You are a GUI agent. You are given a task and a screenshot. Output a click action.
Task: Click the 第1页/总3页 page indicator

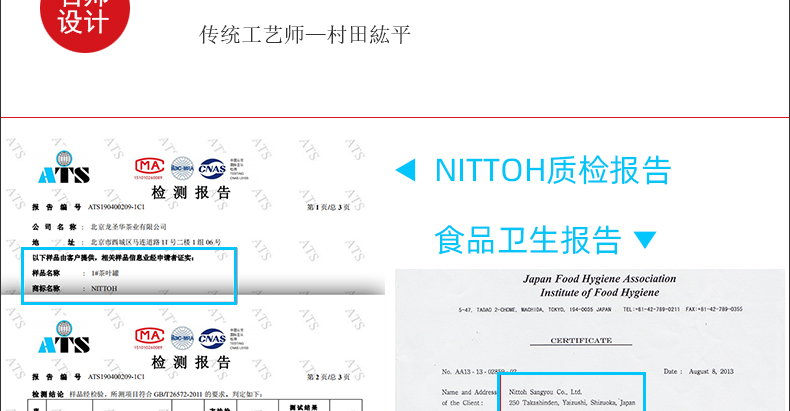pos(328,207)
